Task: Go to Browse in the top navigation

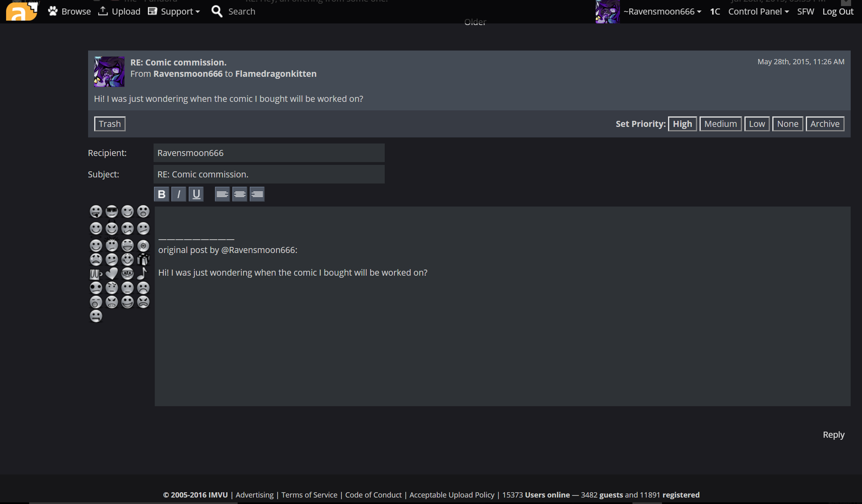Action: tap(70, 11)
